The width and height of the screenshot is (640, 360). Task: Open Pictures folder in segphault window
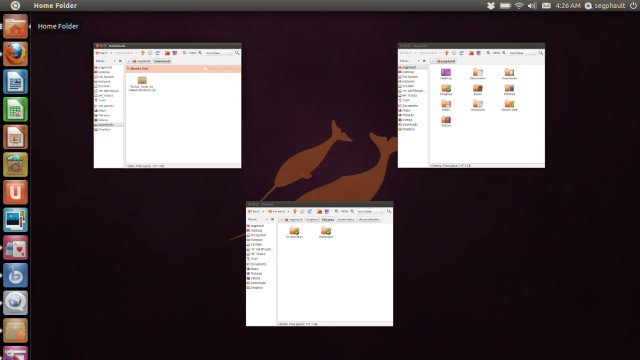coord(509,90)
